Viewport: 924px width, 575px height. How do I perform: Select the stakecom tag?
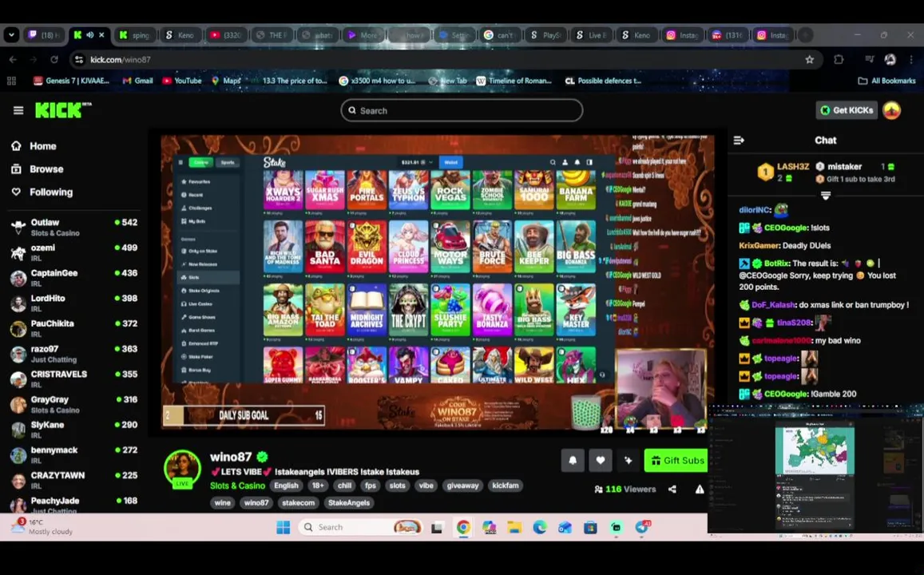298,502
